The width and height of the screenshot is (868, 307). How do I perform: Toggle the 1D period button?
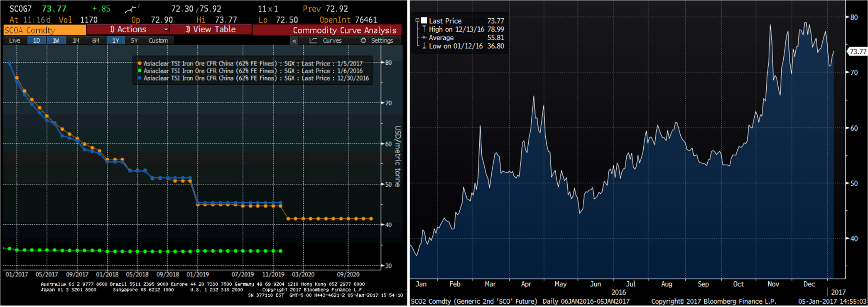point(37,40)
